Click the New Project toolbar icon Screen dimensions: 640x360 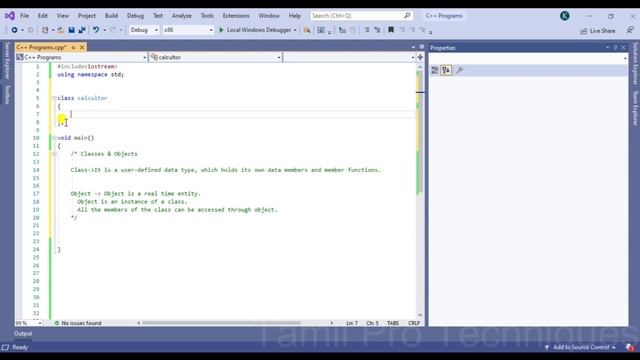[45, 30]
